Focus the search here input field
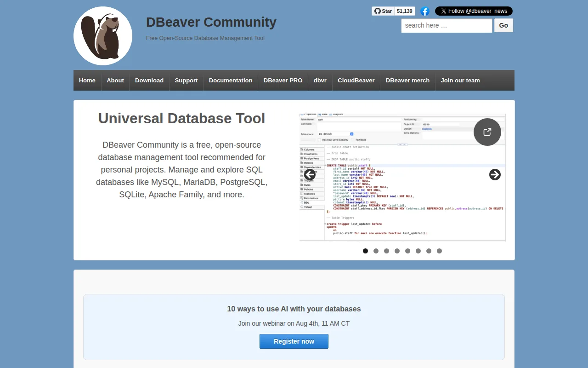 (447, 25)
